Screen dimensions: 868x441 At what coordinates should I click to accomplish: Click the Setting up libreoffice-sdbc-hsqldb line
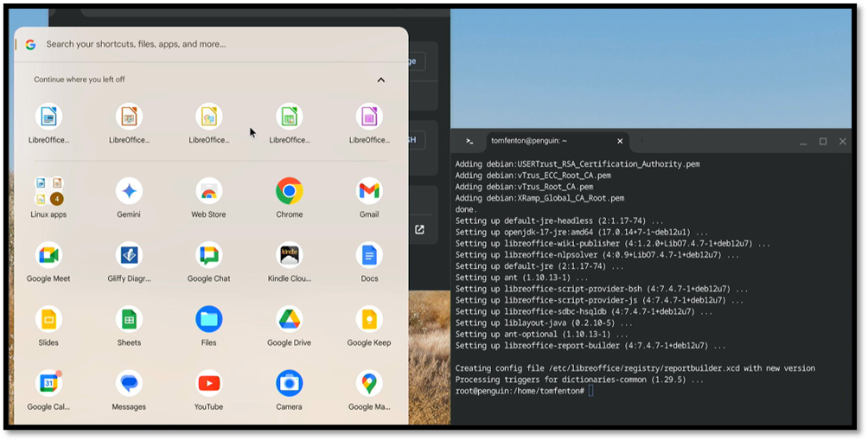point(584,312)
